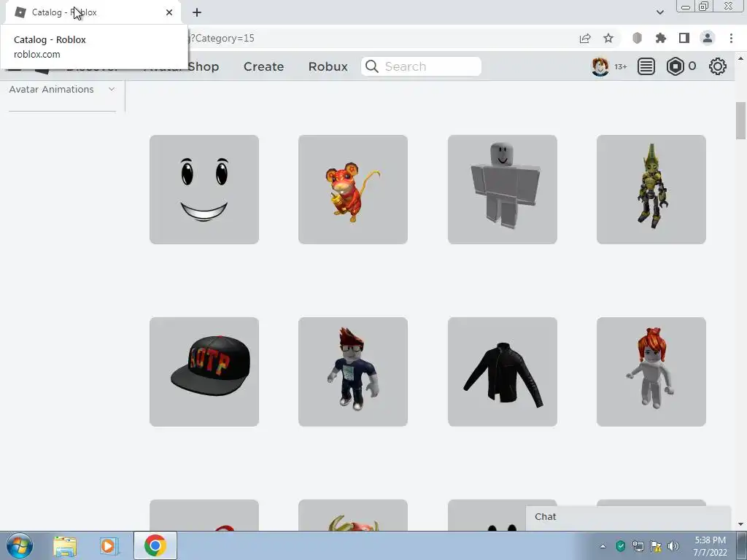The width and height of the screenshot is (747, 560).
Task: Expand the Avatar Animations category
Action: tap(62, 90)
